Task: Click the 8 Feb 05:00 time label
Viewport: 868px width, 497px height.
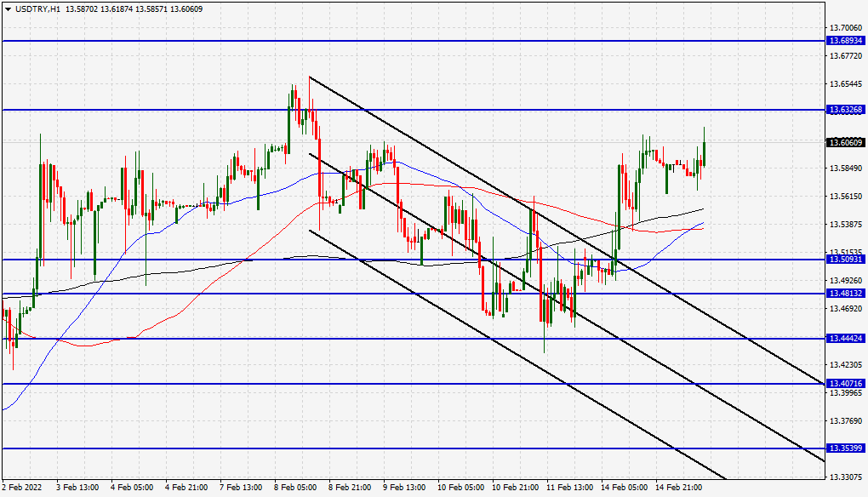Action: pyautogui.click(x=294, y=488)
